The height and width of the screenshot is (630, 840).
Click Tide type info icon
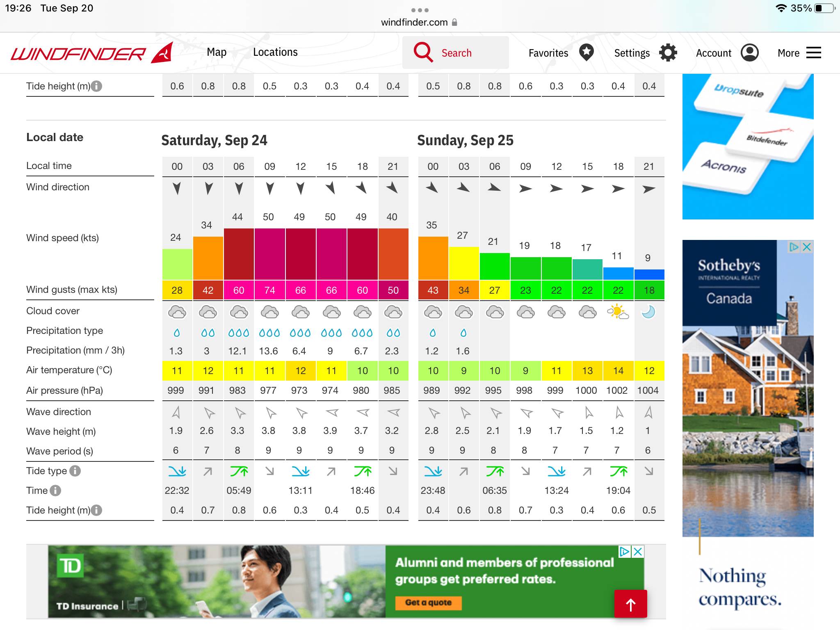tap(75, 471)
